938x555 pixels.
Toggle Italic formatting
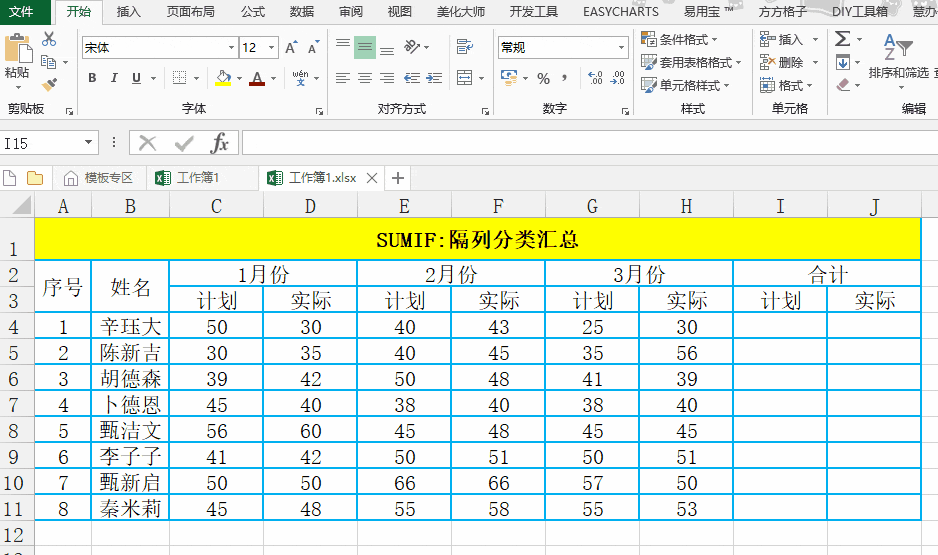coord(113,78)
